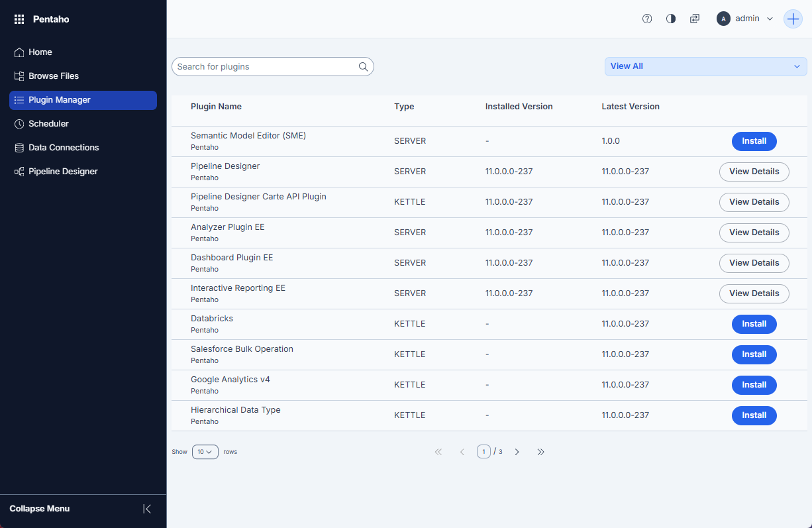Open the View All filter dropdown
This screenshot has height=528, width=812.
pos(705,66)
